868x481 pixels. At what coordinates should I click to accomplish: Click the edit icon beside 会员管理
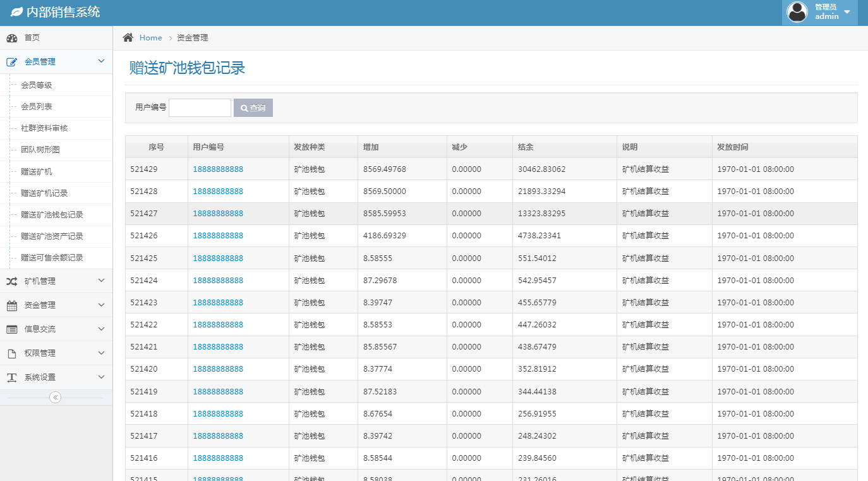[x=12, y=62]
